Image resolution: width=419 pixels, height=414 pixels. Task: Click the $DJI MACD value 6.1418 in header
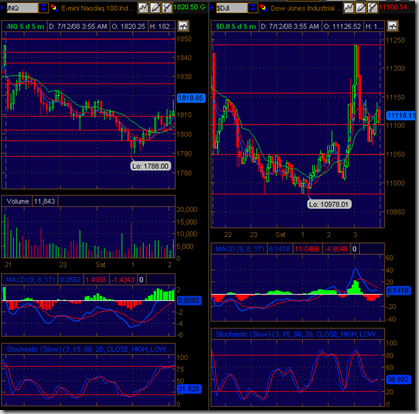[280, 249]
